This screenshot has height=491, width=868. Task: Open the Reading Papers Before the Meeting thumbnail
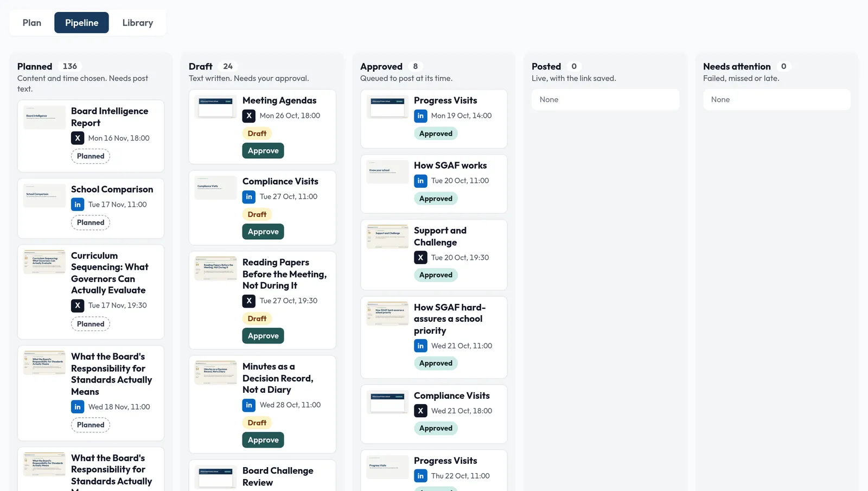point(216,269)
